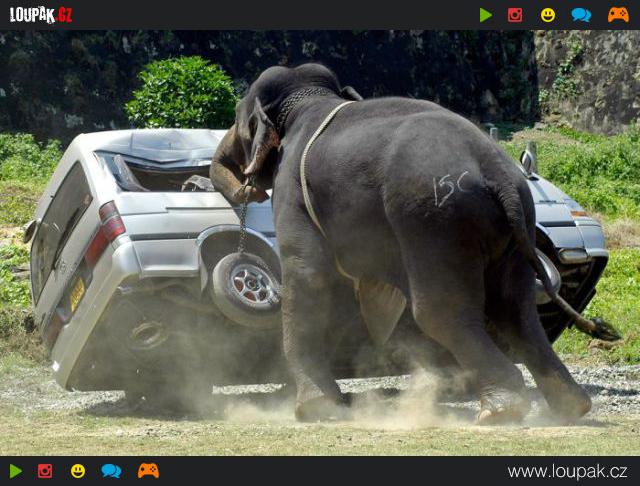Viewport: 640px width, 486px height.
Task: Click the spare wheel under the tipped car
Action: tap(246, 290)
